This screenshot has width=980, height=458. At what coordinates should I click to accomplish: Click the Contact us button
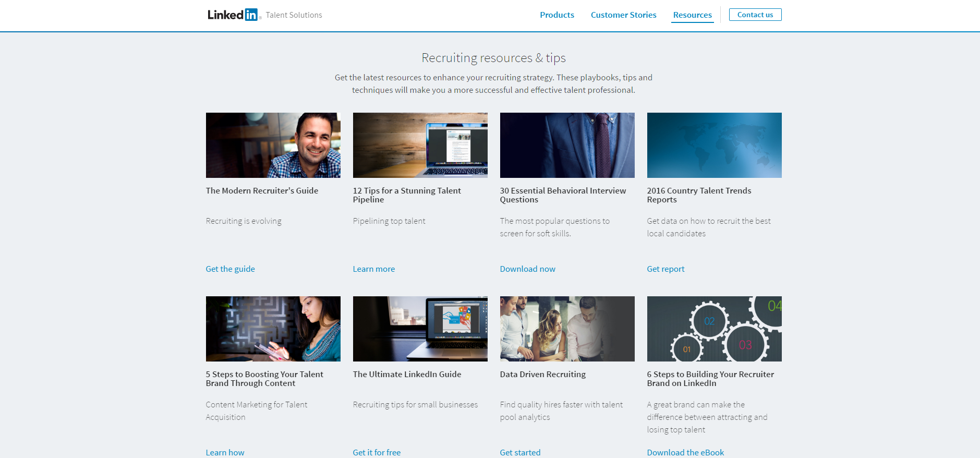click(755, 15)
